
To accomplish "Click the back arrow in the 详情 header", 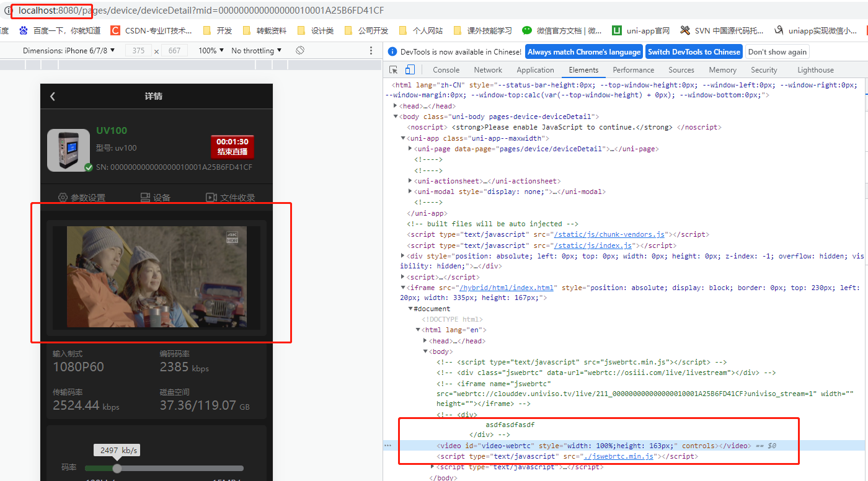I will pos(53,96).
